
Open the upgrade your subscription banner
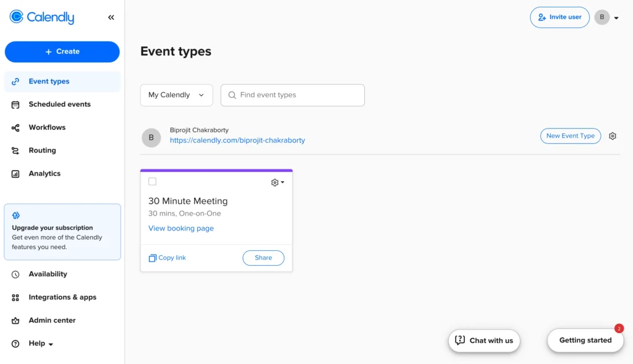(x=62, y=232)
